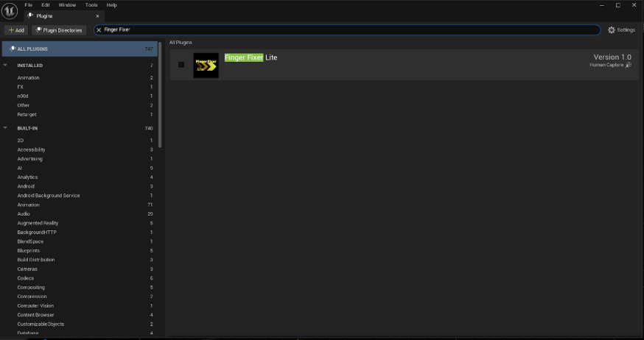Open the Help menu
644x340 pixels.
click(x=112, y=5)
